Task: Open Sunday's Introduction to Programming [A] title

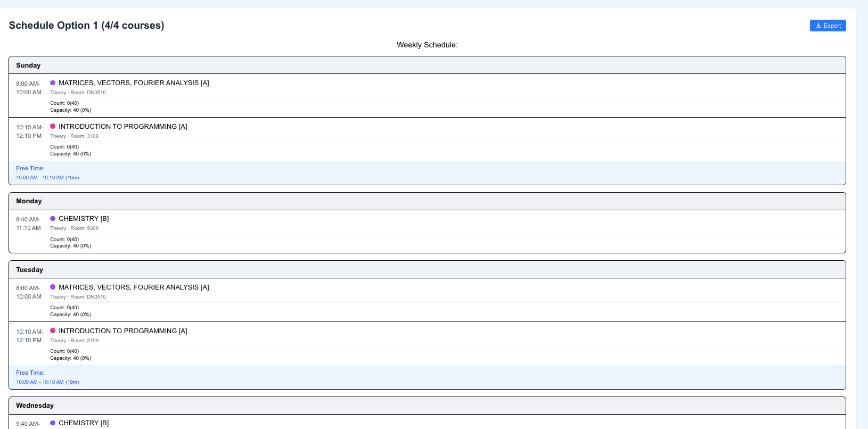Action: pos(122,127)
